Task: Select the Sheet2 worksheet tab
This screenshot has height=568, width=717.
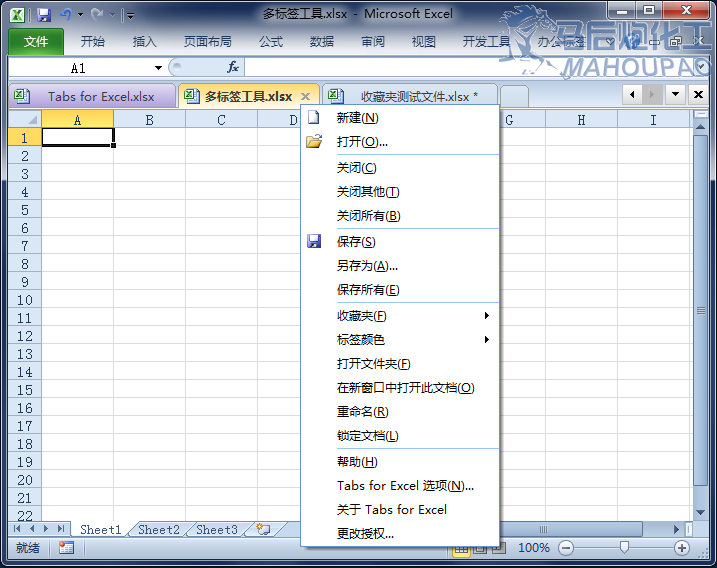Action: tap(159, 530)
